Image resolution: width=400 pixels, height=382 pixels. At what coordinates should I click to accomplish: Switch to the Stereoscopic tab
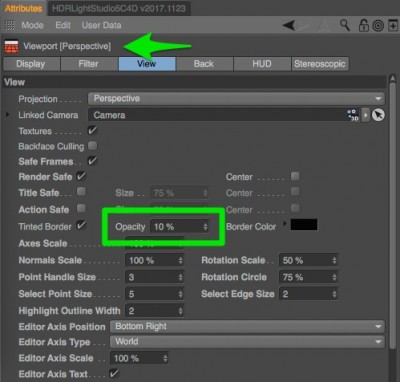click(320, 64)
